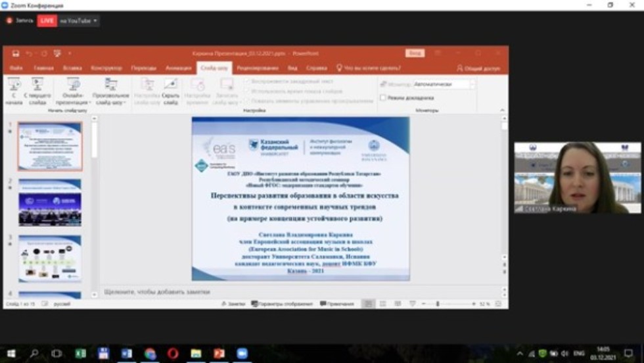Switch to Normal view in status bar
644x363 pixels.
[x=369, y=304]
